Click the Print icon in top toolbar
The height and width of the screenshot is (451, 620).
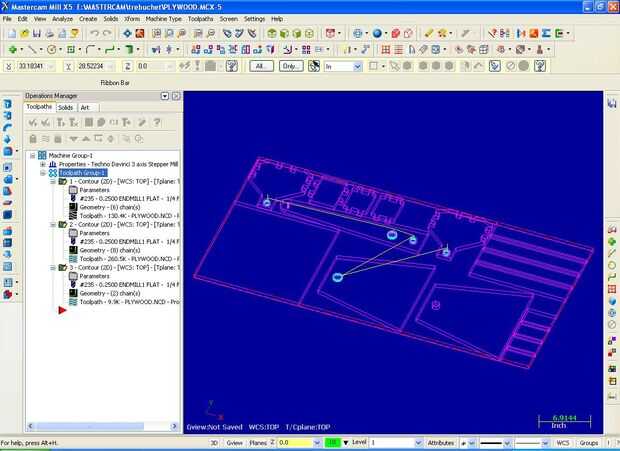49,34
